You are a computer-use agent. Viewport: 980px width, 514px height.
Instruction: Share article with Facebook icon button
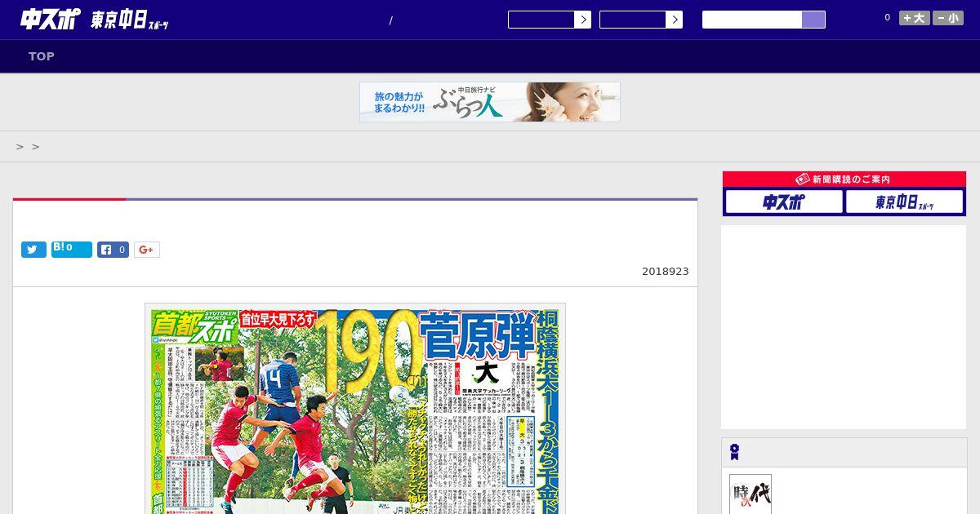click(114, 250)
